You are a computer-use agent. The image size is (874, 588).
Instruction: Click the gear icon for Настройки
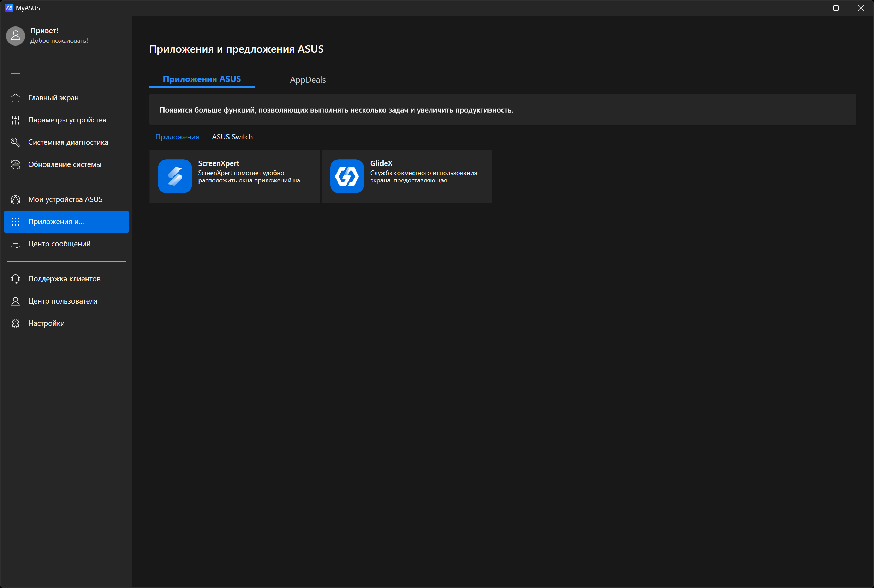coord(16,323)
